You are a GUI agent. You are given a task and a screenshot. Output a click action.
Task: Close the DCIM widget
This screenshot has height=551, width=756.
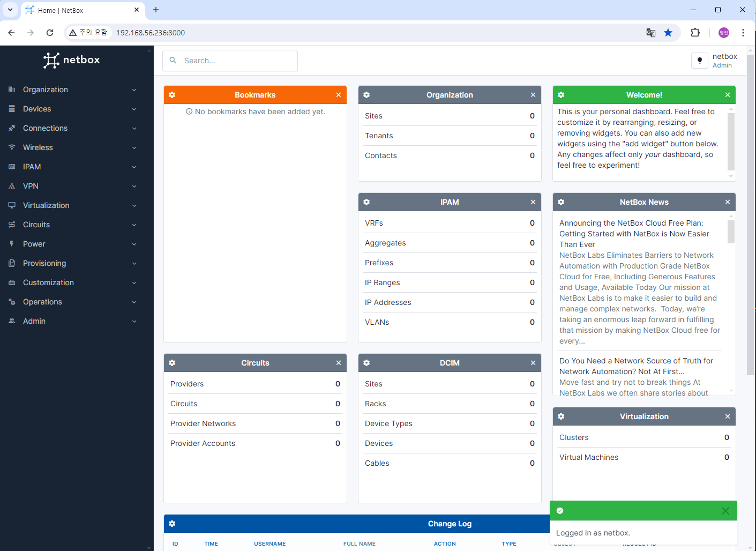(x=533, y=363)
